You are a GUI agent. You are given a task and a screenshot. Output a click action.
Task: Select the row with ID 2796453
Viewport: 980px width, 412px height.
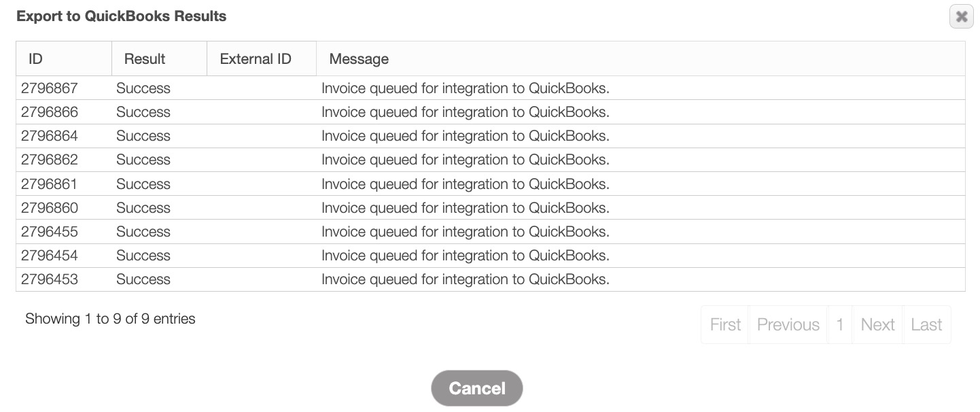coord(50,279)
